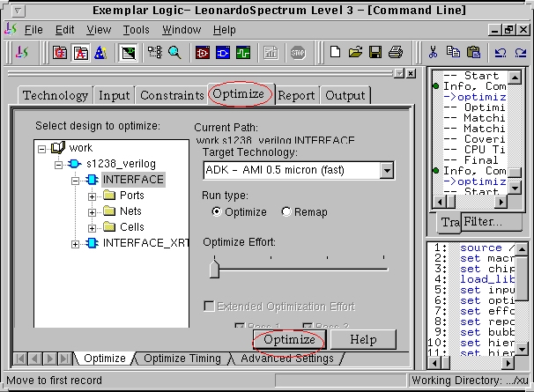The image size is (534, 392).
Task: Expand the INTERFACE_XRTL tree node
Action: 76,243
